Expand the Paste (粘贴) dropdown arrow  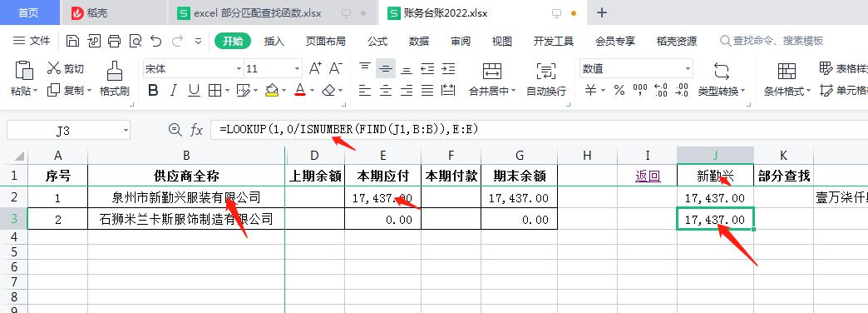36,90
